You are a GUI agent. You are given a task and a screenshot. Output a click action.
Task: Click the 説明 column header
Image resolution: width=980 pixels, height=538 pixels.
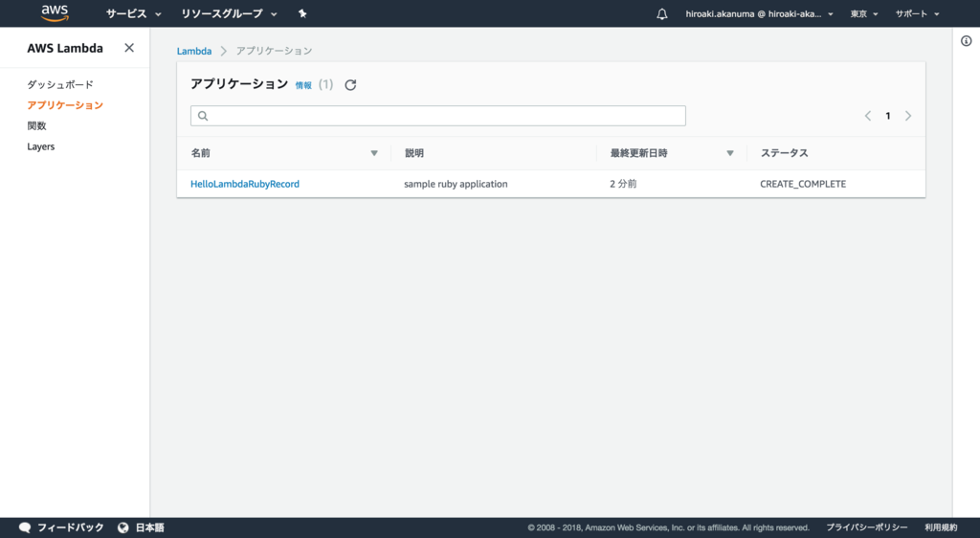click(413, 153)
